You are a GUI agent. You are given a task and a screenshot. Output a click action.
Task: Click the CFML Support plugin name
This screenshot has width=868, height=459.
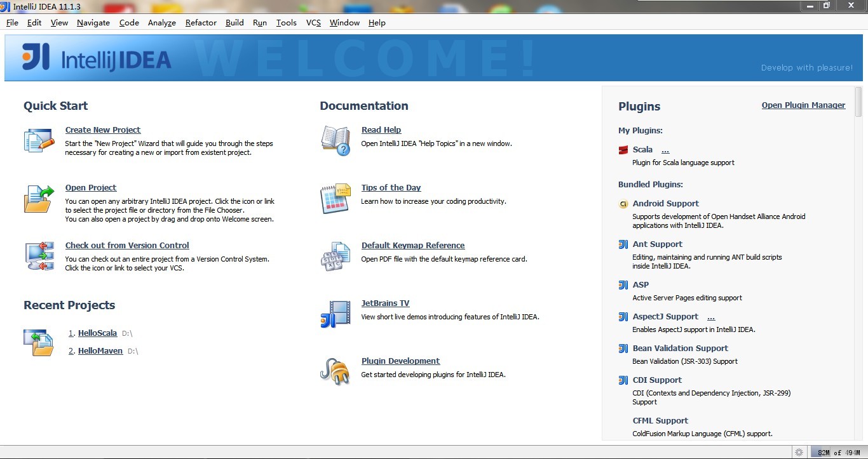coord(660,421)
